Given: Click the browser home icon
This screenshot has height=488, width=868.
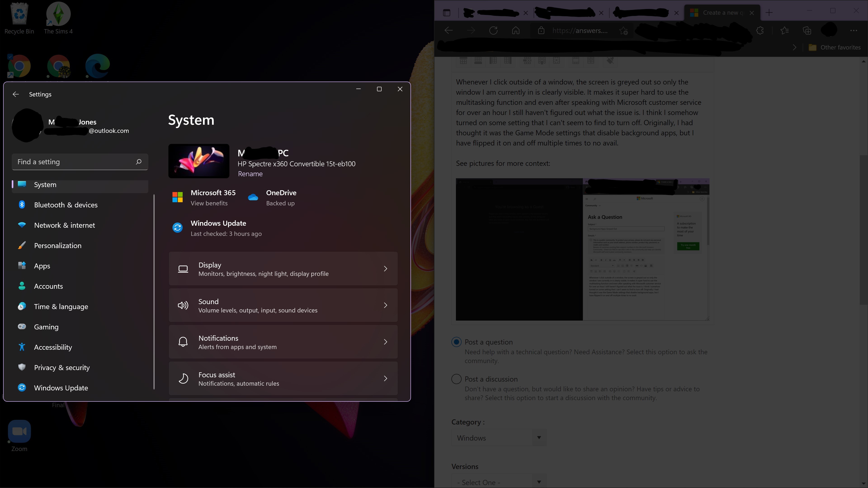Looking at the screenshot, I should 516,31.
